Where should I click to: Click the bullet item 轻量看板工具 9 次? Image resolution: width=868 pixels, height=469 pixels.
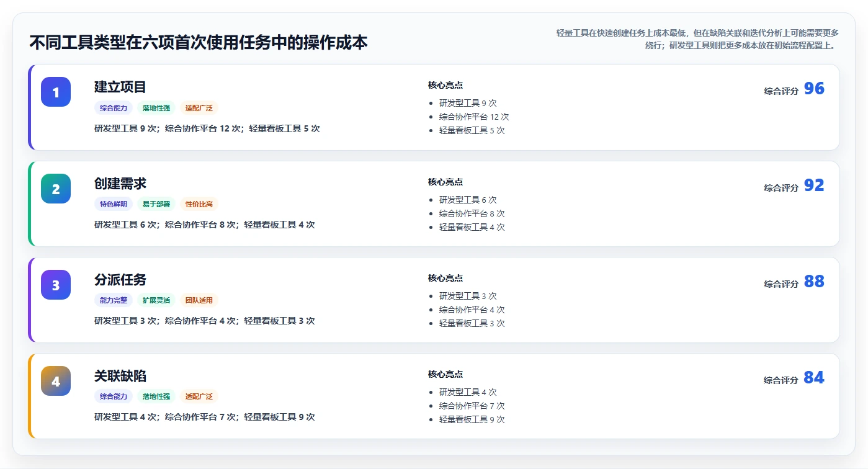[472, 419]
